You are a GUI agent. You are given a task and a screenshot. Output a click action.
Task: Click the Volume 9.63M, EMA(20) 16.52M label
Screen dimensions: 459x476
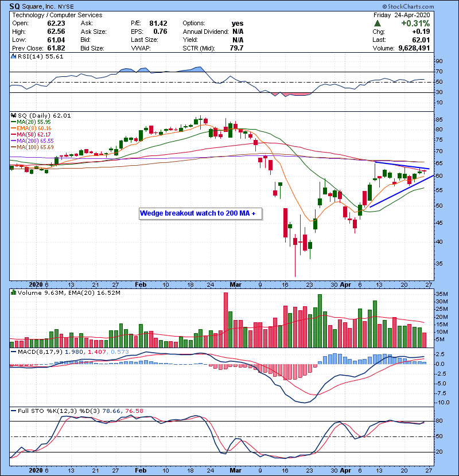click(69, 293)
